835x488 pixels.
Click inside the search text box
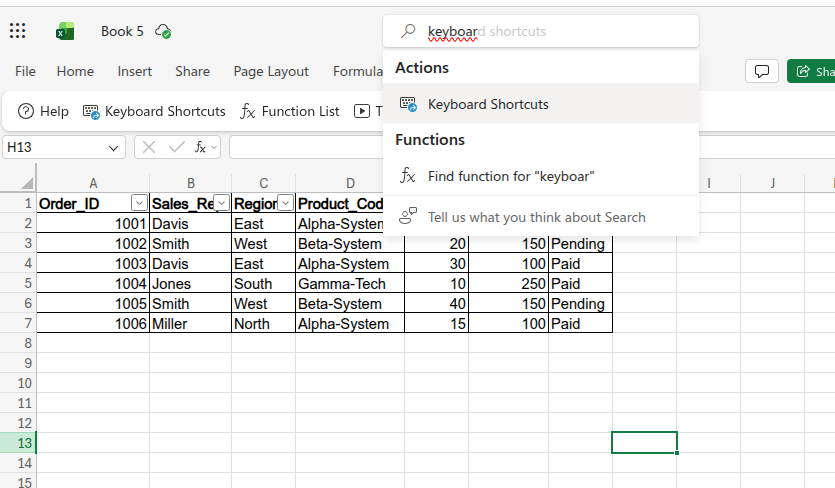pos(550,31)
